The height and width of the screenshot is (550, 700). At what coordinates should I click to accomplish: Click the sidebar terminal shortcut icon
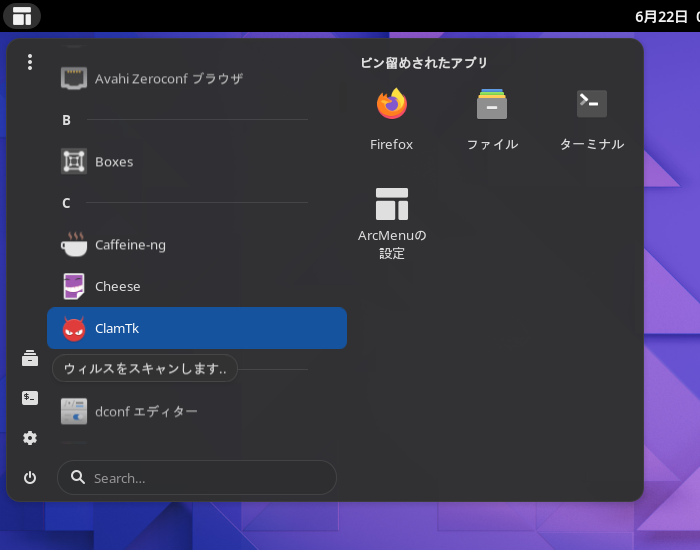pos(30,398)
